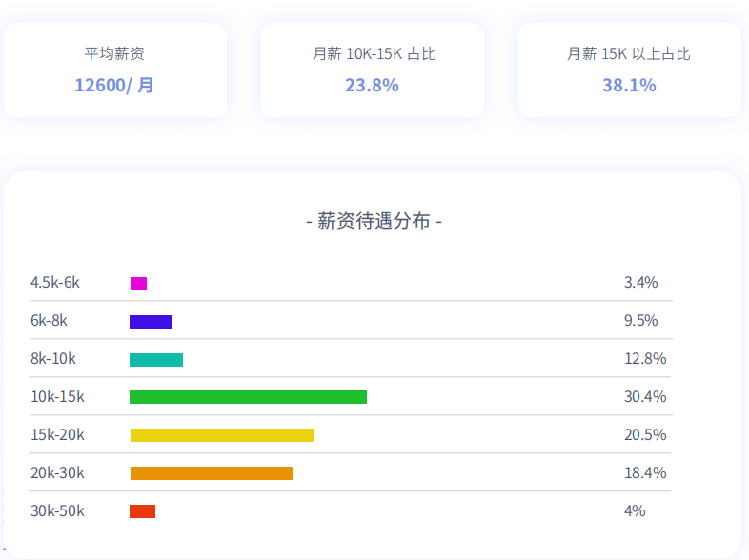Click the green 10k-15k bar
Viewport: 749px width, 560px height.
pyautogui.click(x=248, y=397)
